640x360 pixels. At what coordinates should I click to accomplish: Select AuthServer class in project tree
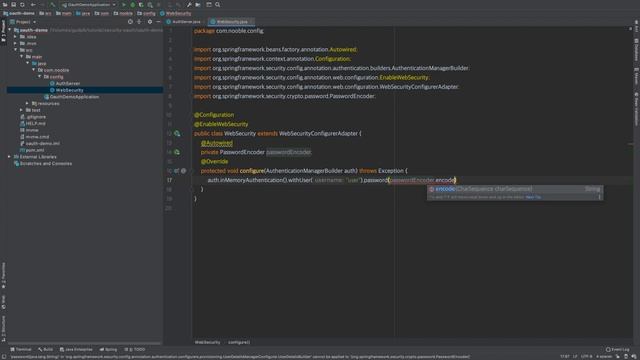pos(64,83)
